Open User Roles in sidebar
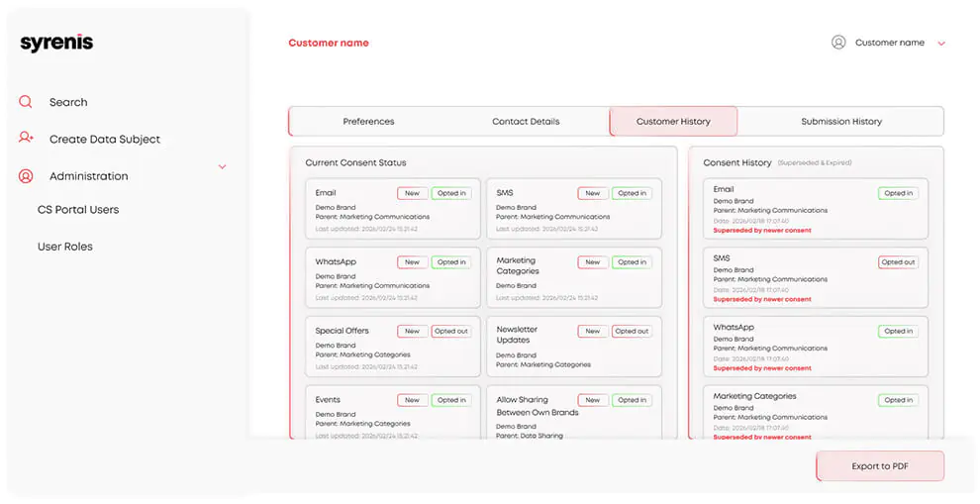Screen dimensions: 980x504 65,247
